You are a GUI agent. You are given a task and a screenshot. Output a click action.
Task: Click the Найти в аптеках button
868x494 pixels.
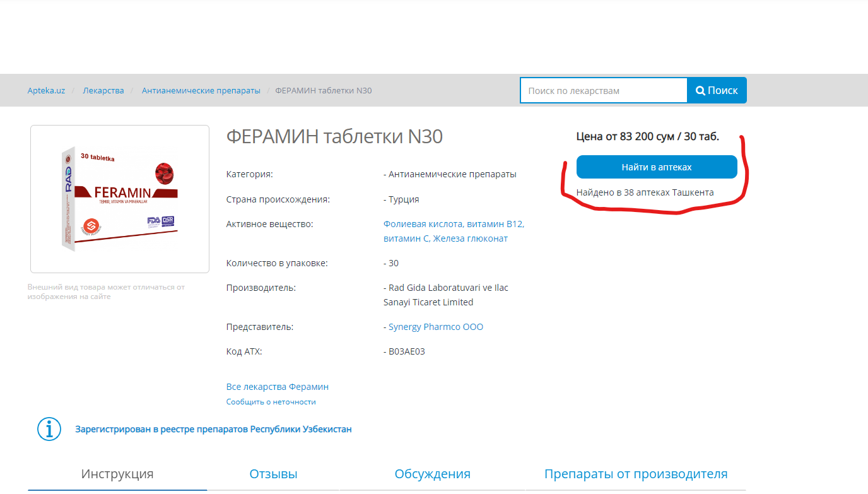tap(657, 167)
